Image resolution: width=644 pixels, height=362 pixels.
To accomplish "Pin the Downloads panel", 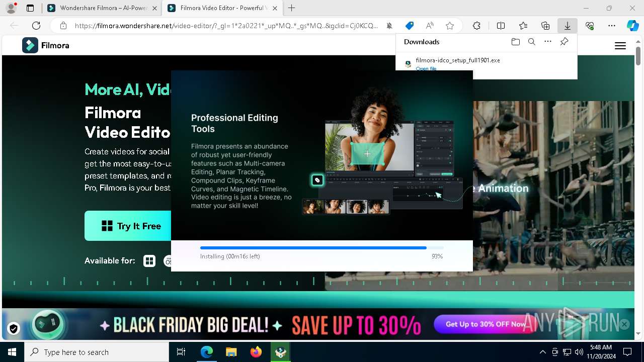I will pos(565,42).
